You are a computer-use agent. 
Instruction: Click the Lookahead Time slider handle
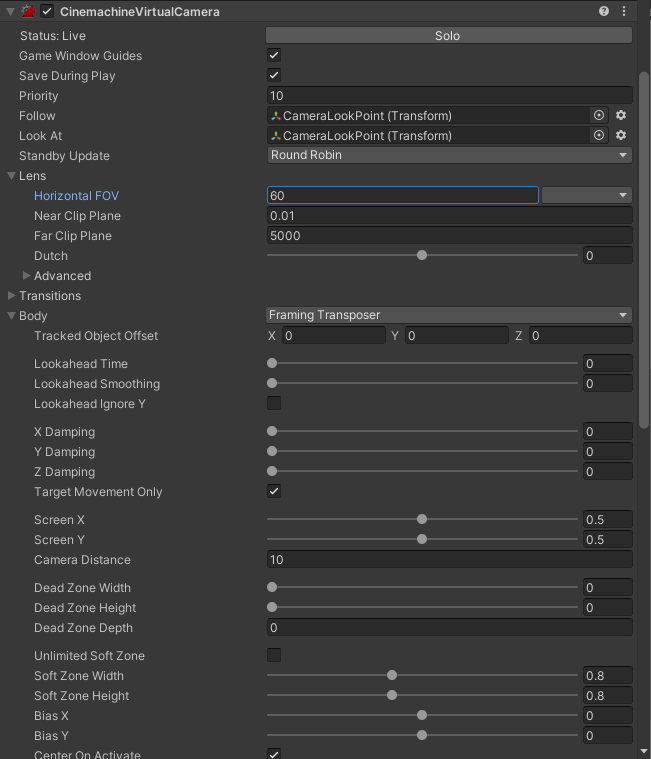[x=272, y=363]
